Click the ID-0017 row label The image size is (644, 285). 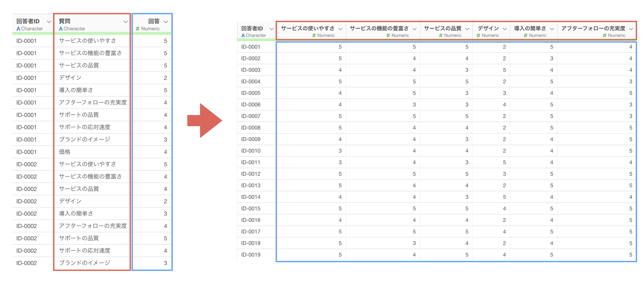pos(251,232)
